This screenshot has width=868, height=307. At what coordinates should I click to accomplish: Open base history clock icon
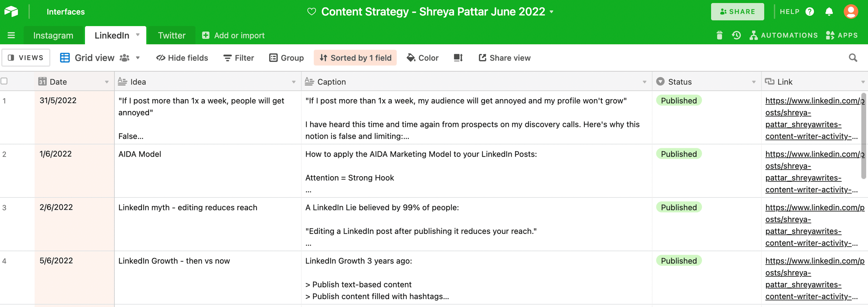[x=736, y=35]
